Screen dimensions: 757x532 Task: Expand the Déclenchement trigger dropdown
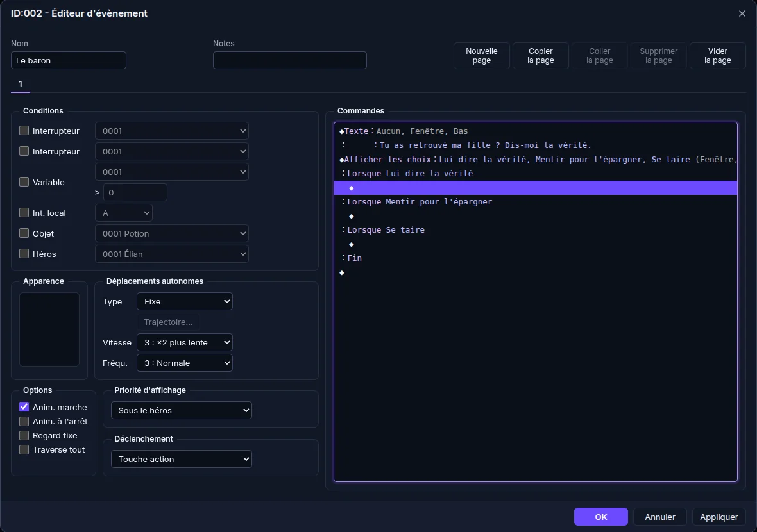coord(182,459)
